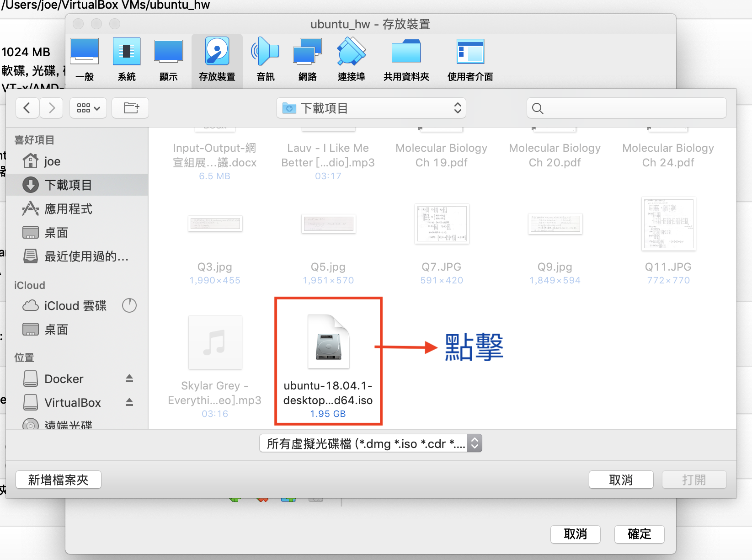The image size is (752, 560).
Task: Eject the Docker volume
Action: point(129,379)
